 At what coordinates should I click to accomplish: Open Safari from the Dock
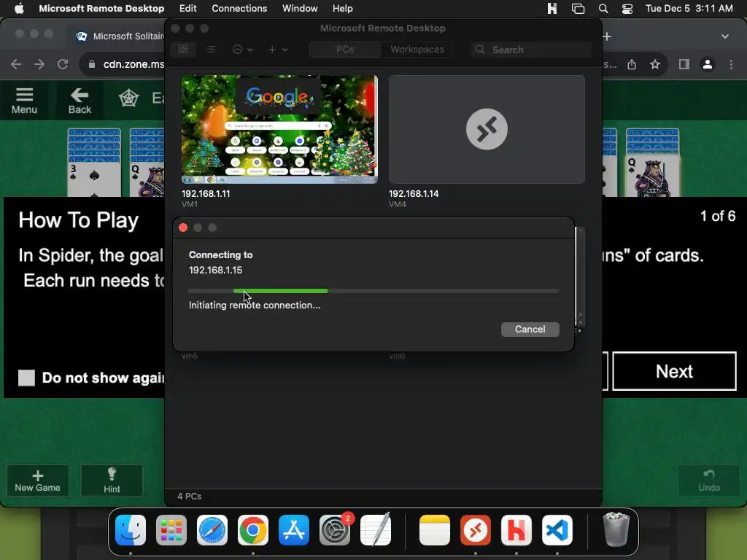[x=212, y=530]
